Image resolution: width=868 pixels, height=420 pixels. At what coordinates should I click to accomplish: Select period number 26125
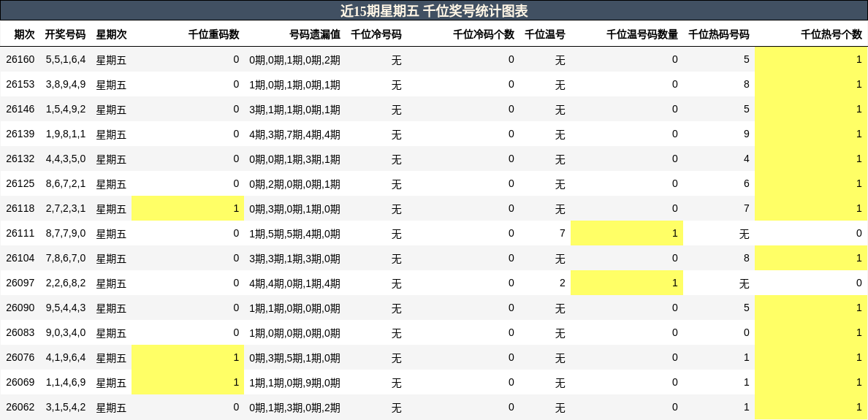20,183
